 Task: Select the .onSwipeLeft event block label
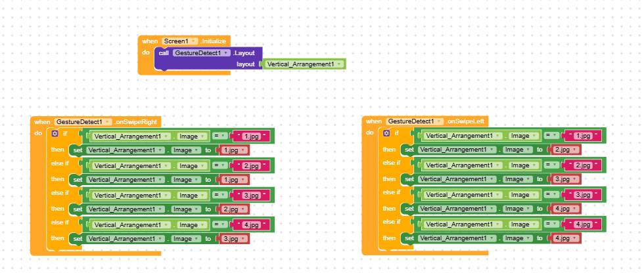[466, 121]
